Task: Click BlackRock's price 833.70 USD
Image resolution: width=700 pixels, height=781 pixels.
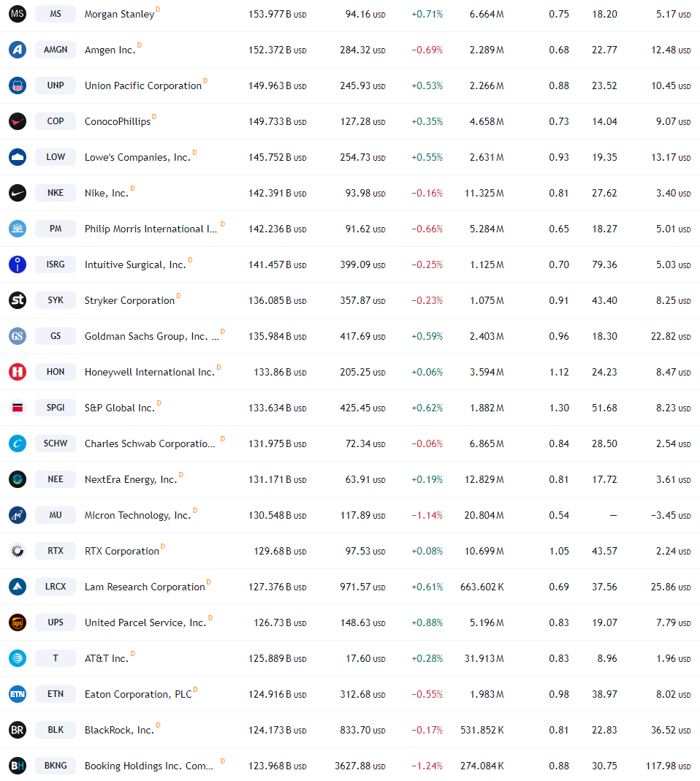Action: (x=362, y=731)
